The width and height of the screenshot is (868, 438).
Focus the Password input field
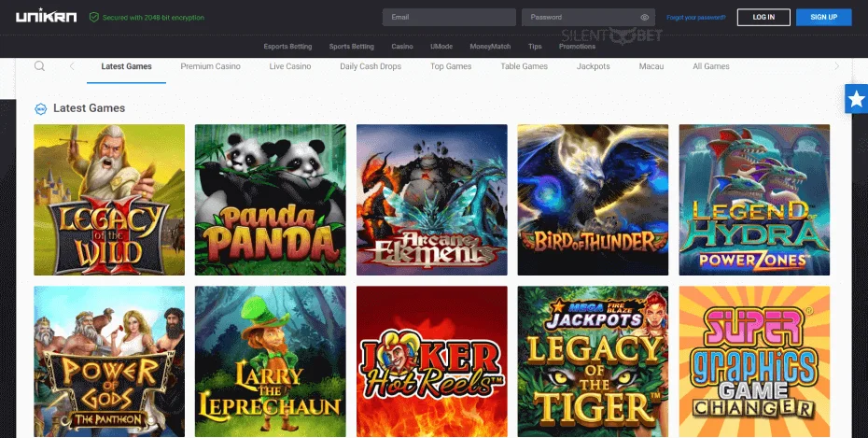tap(588, 17)
